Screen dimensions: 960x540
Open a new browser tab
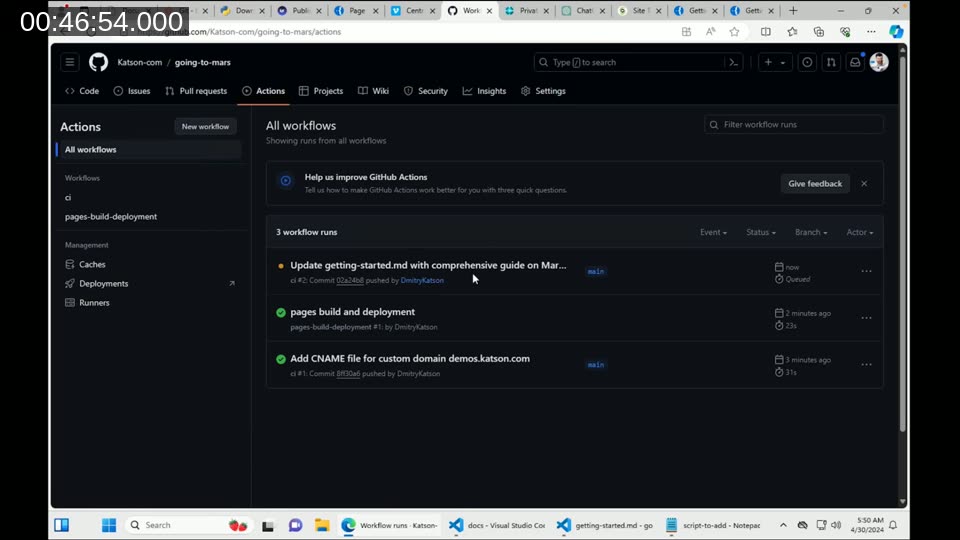point(793,10)
